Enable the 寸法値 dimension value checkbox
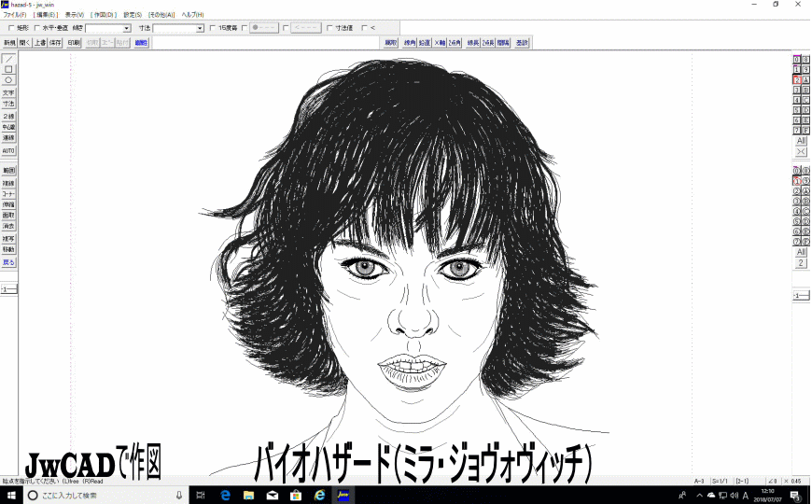 coord(329,28)
